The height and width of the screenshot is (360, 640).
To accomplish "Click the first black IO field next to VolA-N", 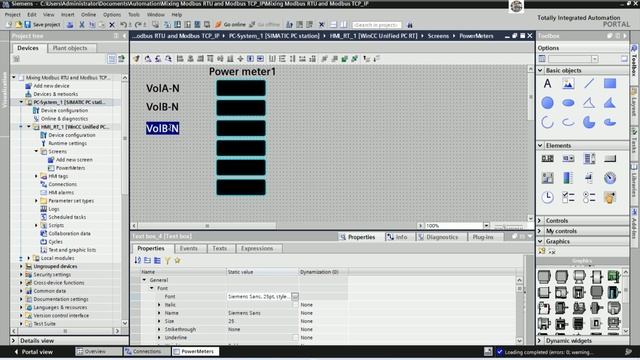I will tap(241, 88).
